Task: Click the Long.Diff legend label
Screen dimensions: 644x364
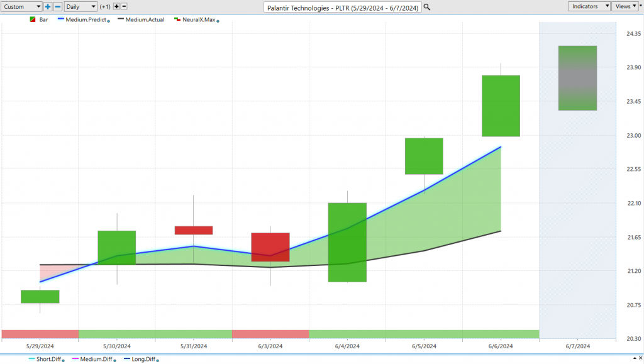Action: click(x=143, y=359)
